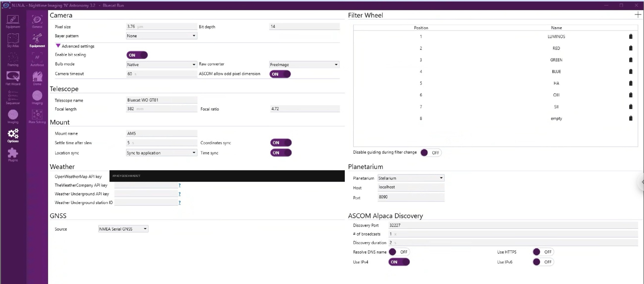The image size is (644, 284).
Task: Open help link for Weather Underground station ID
Action: click(179, 202)
